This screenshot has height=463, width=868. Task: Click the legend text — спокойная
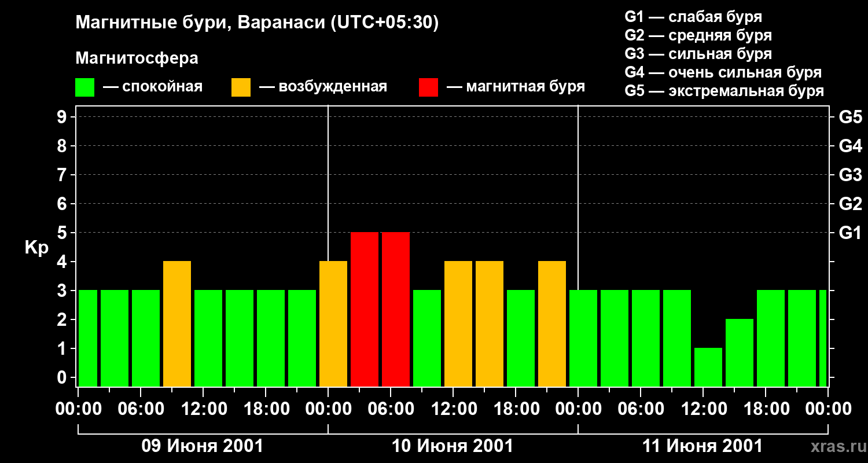tap(153, 87)
